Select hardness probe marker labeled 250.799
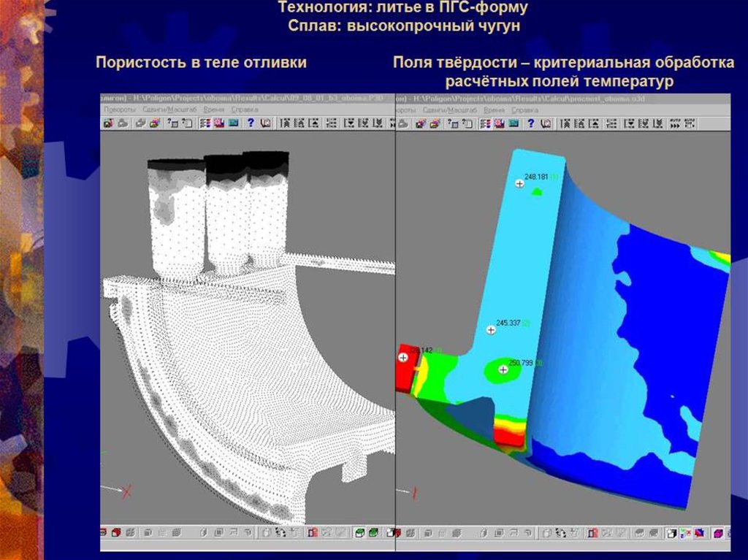The height and width of the screenshot is (560, 748). (x=503, y=370)
